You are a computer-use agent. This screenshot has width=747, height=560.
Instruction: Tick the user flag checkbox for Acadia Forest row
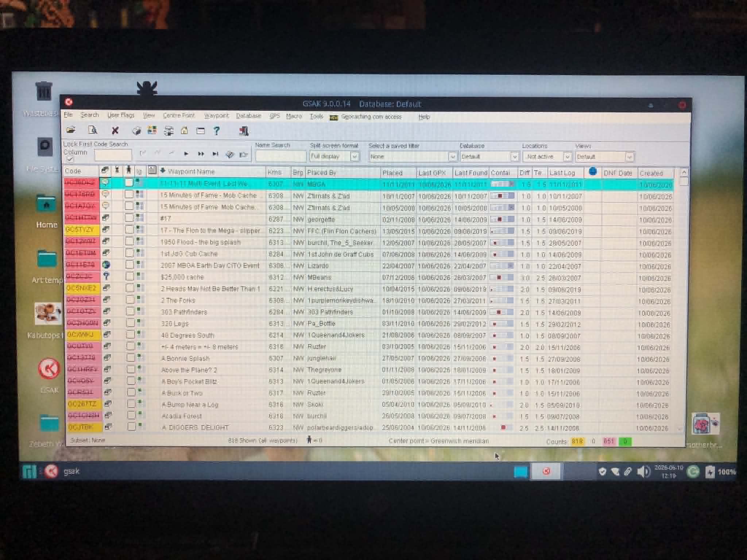131,415
